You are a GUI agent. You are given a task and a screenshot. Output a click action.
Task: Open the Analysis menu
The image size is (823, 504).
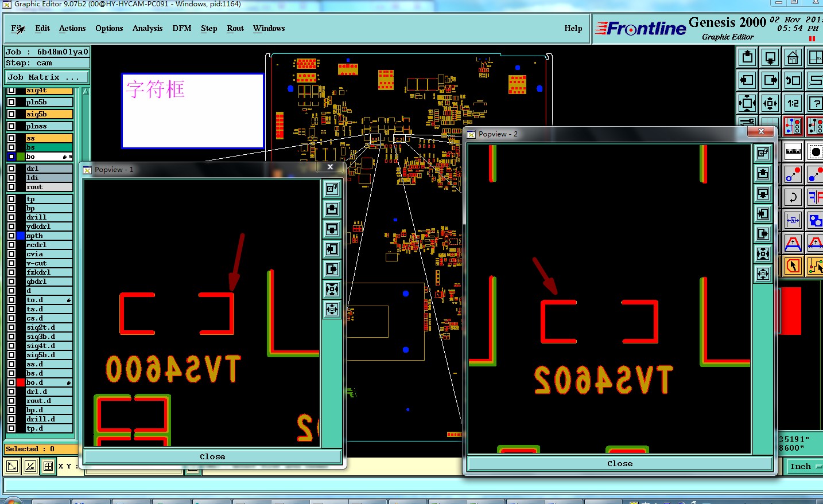[x=147, y=28]
